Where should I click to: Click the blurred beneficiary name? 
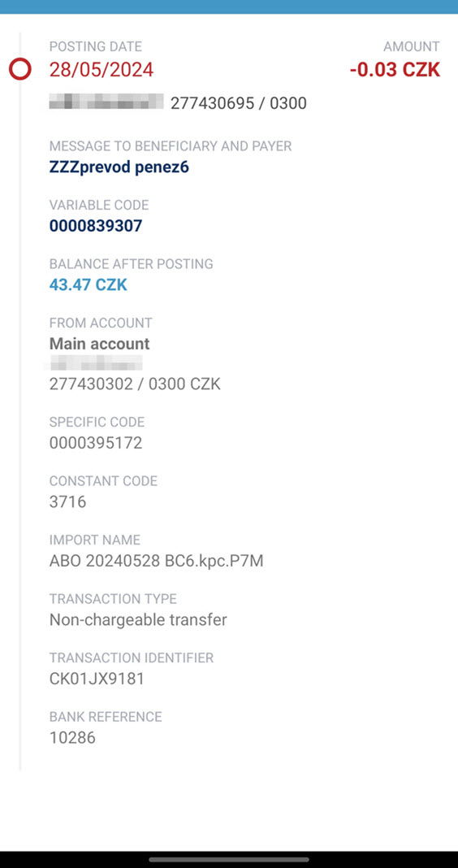pos(106,102)
